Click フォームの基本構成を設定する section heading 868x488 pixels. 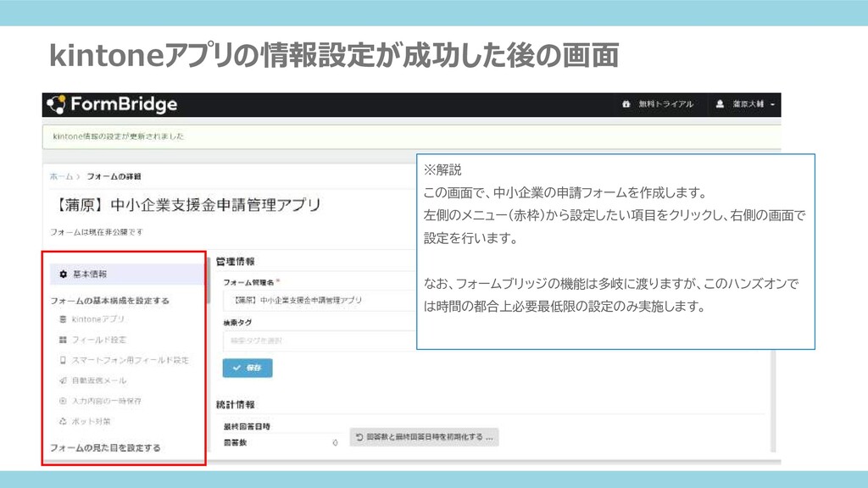tap(109, 301)
